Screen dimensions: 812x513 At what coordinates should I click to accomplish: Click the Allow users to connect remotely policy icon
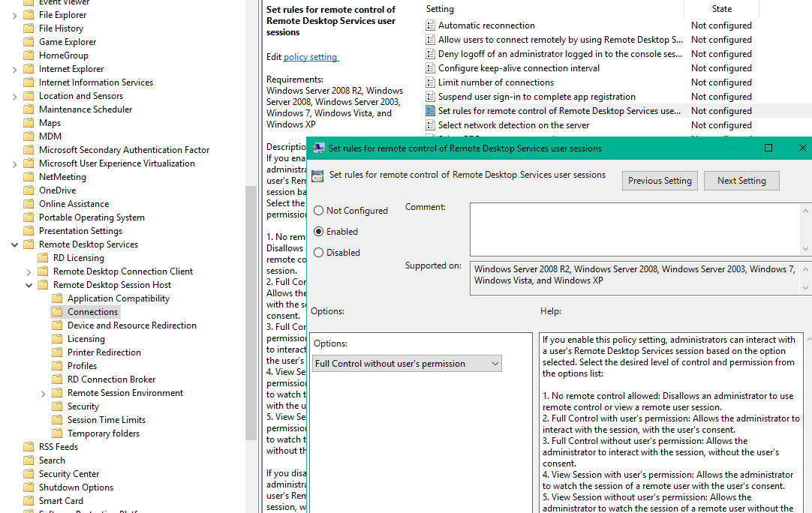point(430,39)
